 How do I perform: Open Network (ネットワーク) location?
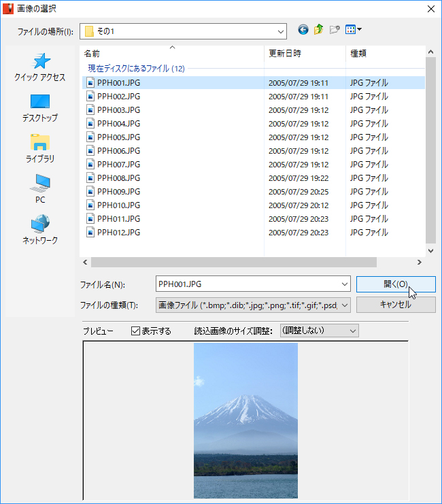(x=40, y=231)
